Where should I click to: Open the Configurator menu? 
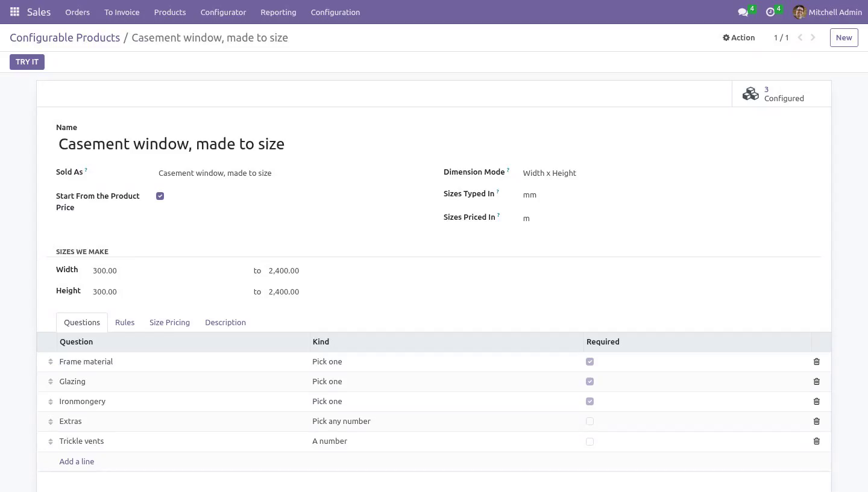(x=223, y=12)
